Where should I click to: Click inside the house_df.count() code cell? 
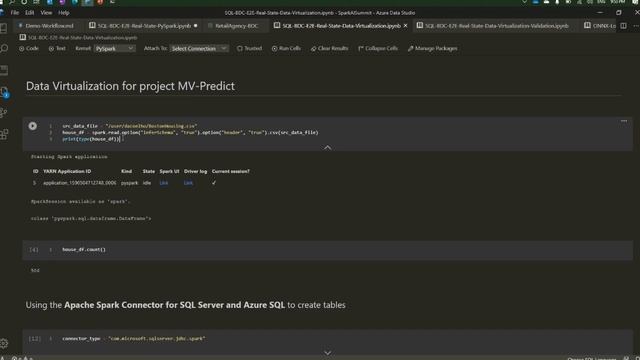327,250
